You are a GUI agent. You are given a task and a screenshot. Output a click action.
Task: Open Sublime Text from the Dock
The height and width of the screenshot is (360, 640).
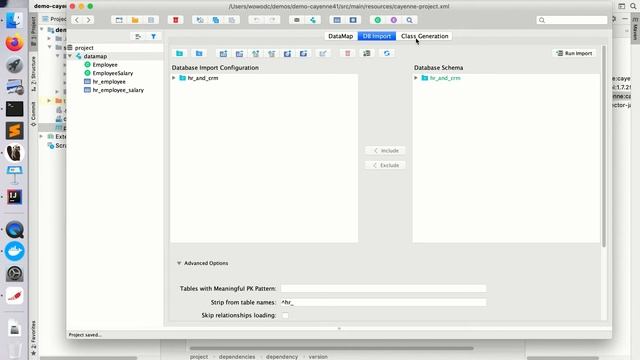point(14,131)
